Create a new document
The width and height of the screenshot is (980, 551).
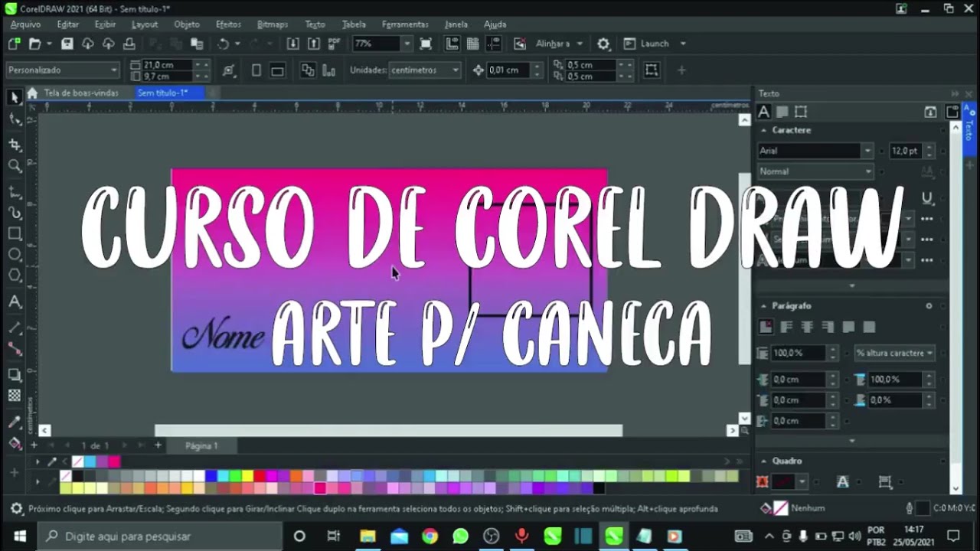coord(14,44)
